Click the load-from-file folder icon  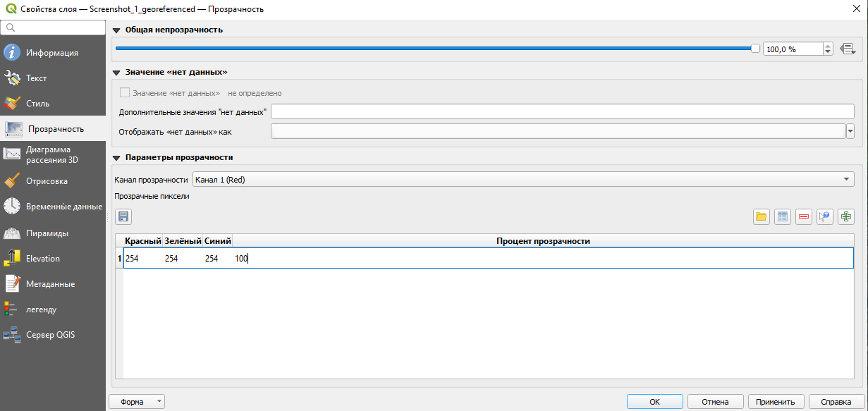tap(761, 216)
